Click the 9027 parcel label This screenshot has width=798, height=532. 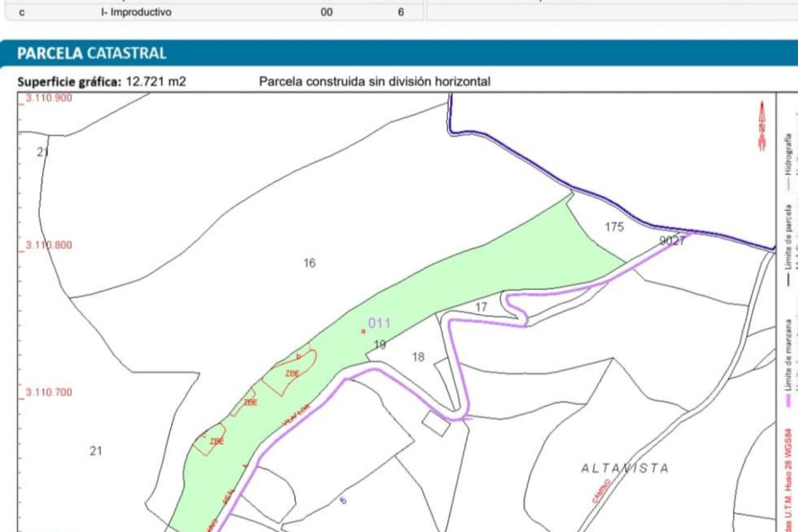pos(672,241)
